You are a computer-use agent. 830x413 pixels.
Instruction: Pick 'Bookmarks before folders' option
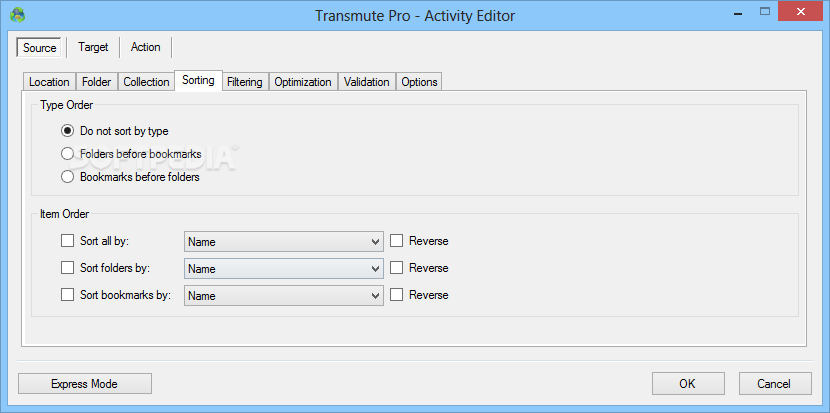point(67,177)
